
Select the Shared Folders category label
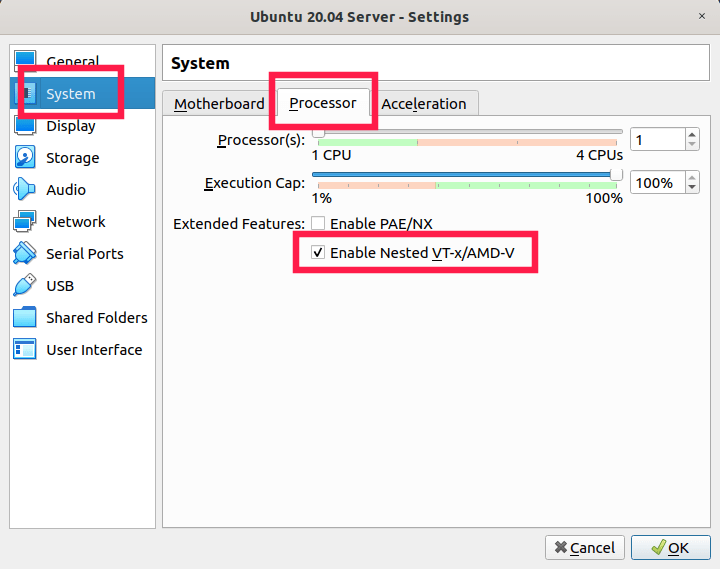[97, 318]
